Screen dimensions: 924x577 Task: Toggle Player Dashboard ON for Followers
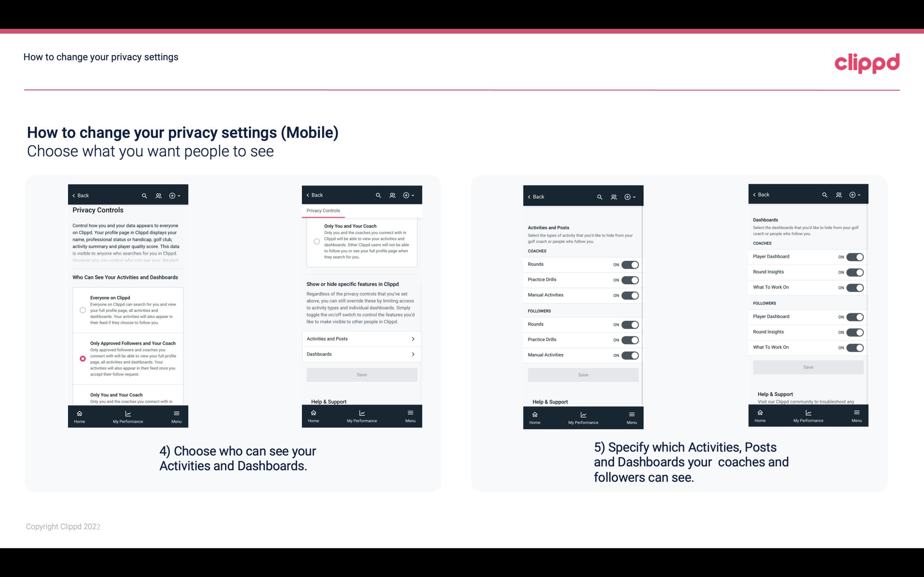click(x=854, y=316)
